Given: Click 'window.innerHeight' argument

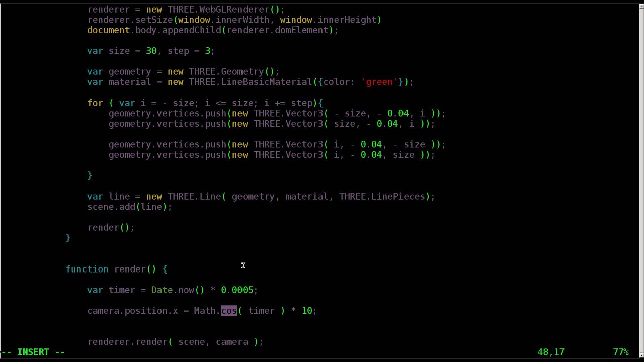Looking at the screenshot, I should pyautogui.click(x=328, y=20).
